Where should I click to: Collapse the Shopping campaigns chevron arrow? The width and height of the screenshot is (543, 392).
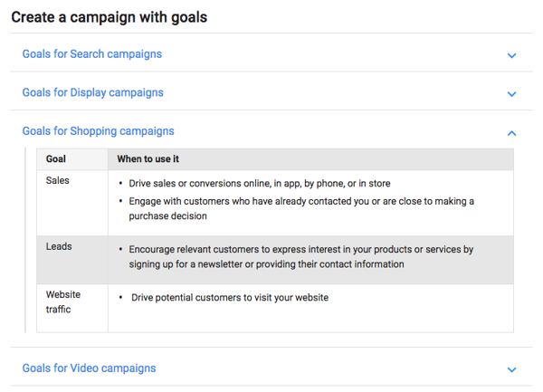[511, 133]
